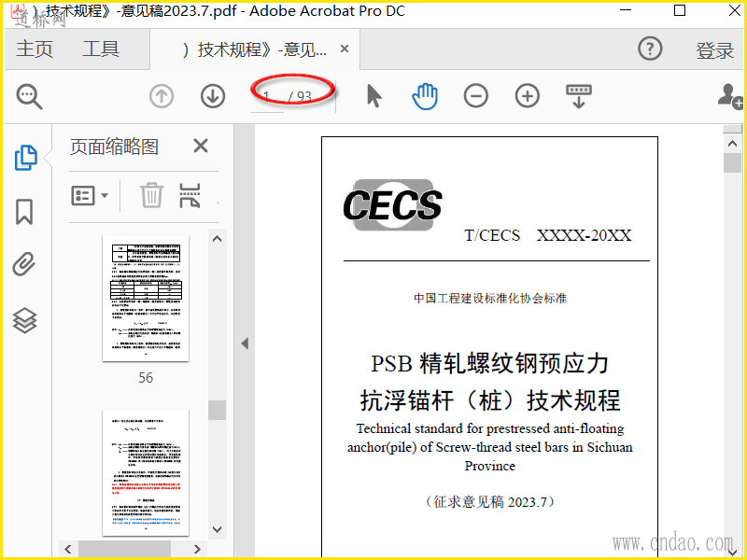Switch to the 工具 tab
Image resolution: width=747 pixels, height=560 pixels.
click(x=101, y=49)
